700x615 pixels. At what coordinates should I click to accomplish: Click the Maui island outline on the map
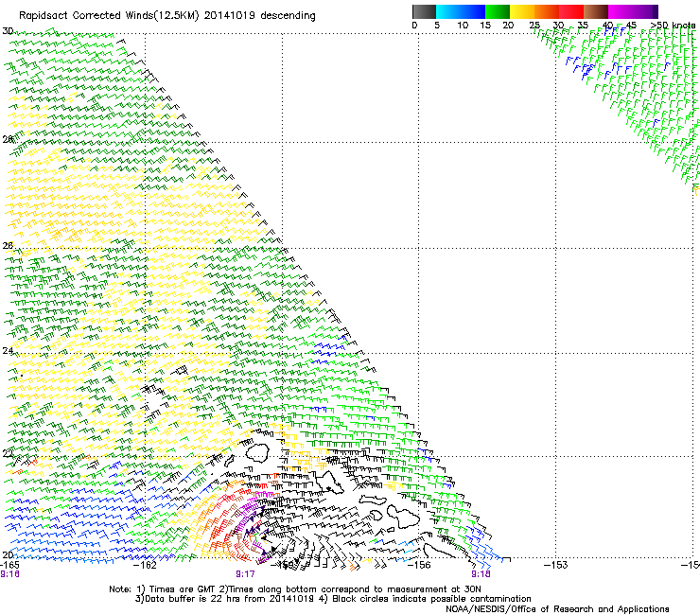[403, 516]
